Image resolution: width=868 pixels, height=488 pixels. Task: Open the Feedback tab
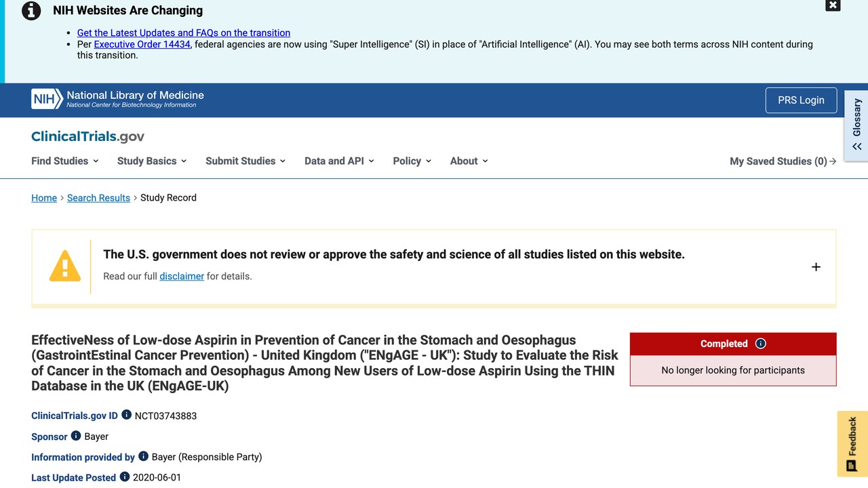pyautogui.click(x=852, y=443)
